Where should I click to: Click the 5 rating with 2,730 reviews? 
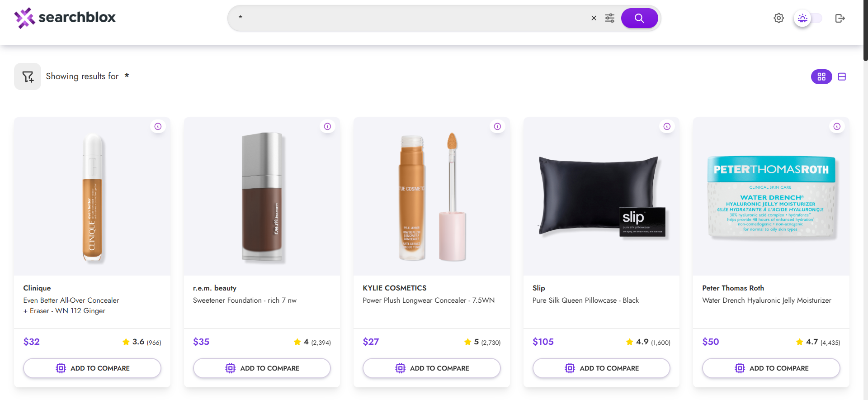click(x=482, y=342)
